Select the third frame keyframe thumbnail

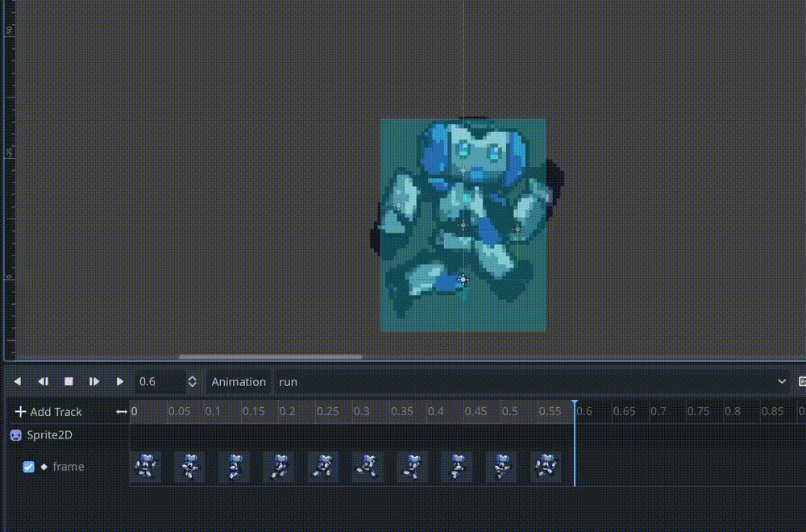pyautogui.click(x=235, y=467)
